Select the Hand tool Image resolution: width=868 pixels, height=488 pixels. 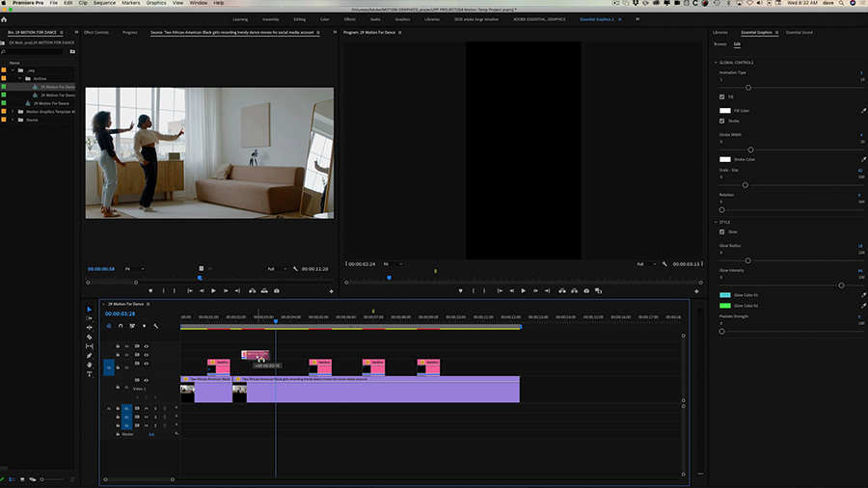click(89, 366)
